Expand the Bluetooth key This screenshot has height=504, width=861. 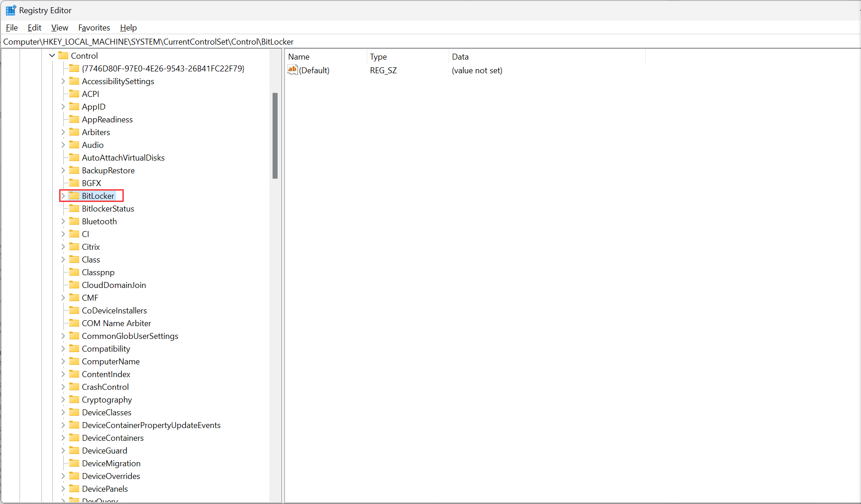63,221
